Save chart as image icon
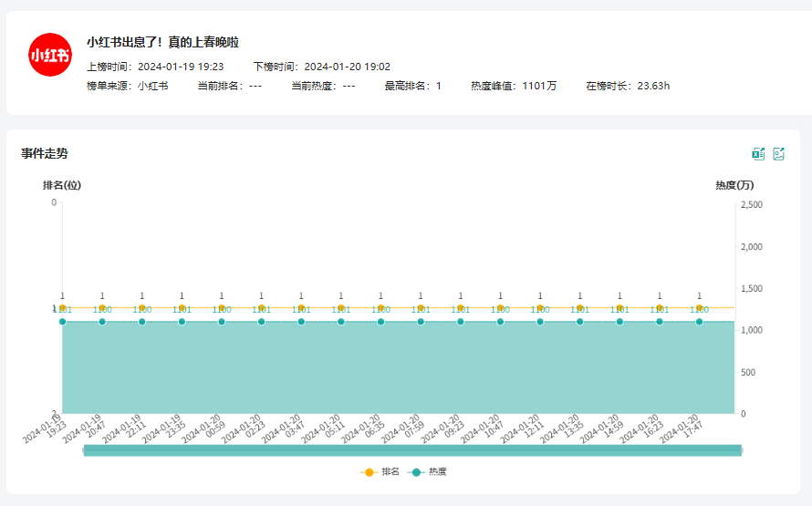 pyautogui.click(x=779, y=154)
